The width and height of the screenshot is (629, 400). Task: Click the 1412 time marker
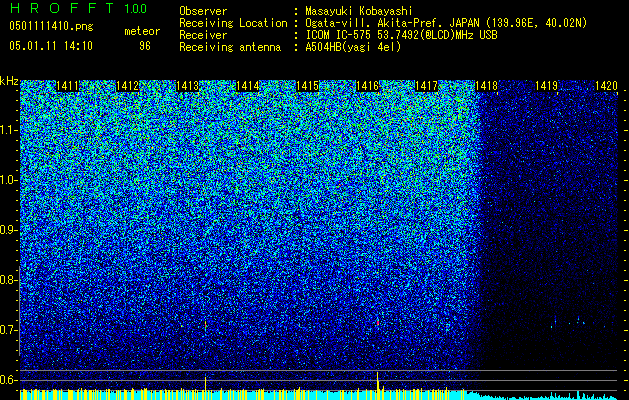tap(127, 86)
